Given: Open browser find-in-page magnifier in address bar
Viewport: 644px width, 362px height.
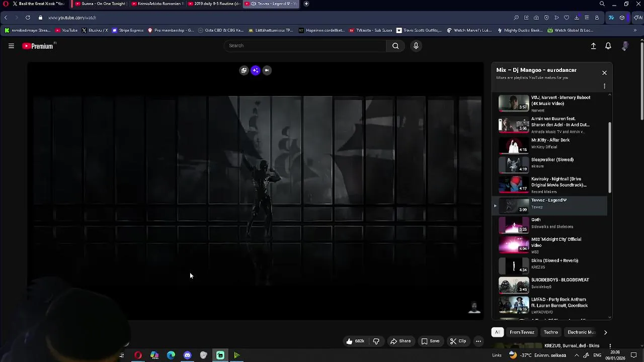Looking at the screenshot, I should [x=516, y=18].
